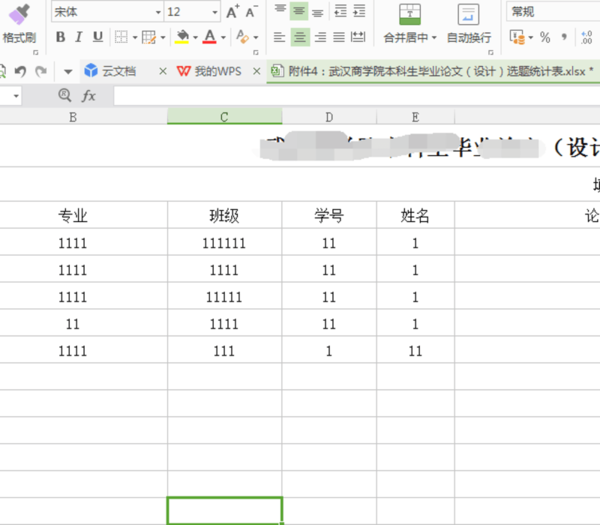Open the alignment group dialog launcher
The height and width of the screenshot is (525, 600).
[x=491, y=52]
